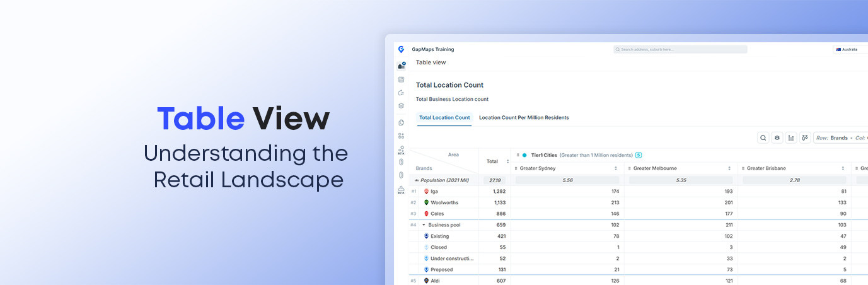The width and height of the screenshot is (868, 285).
Task: Click the Existing sub-row label
Action: coord(439,236)
